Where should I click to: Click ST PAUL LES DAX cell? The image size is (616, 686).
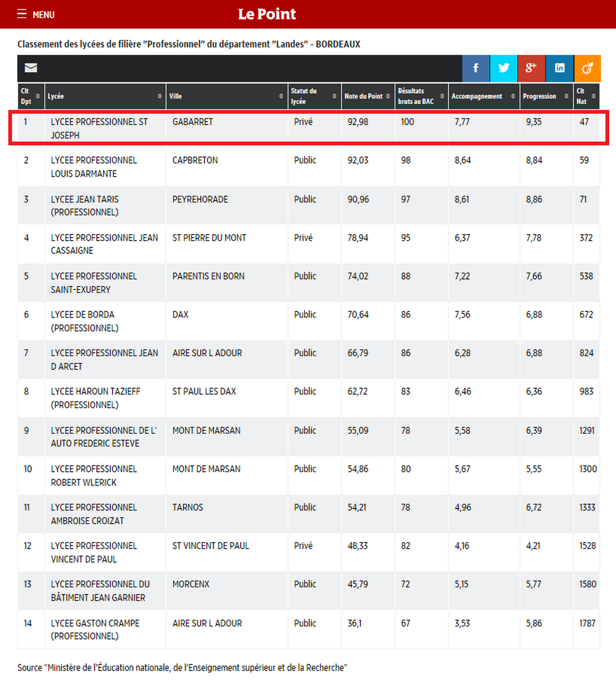(204, 391)
